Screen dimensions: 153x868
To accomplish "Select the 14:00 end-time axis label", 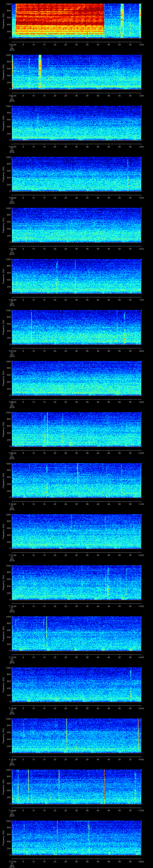I will point(141,657).
